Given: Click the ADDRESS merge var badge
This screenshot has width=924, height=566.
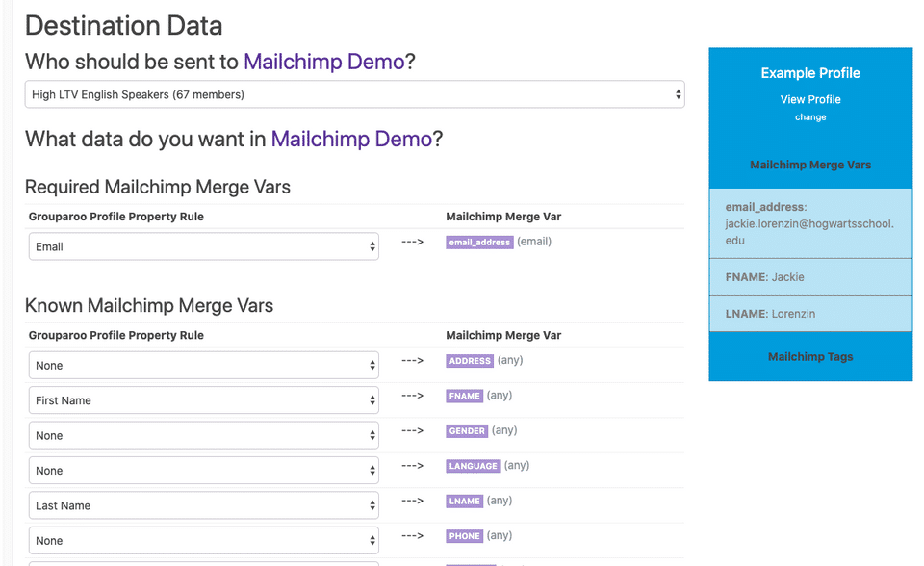Looking at the screenshot, I should point(470,361).
